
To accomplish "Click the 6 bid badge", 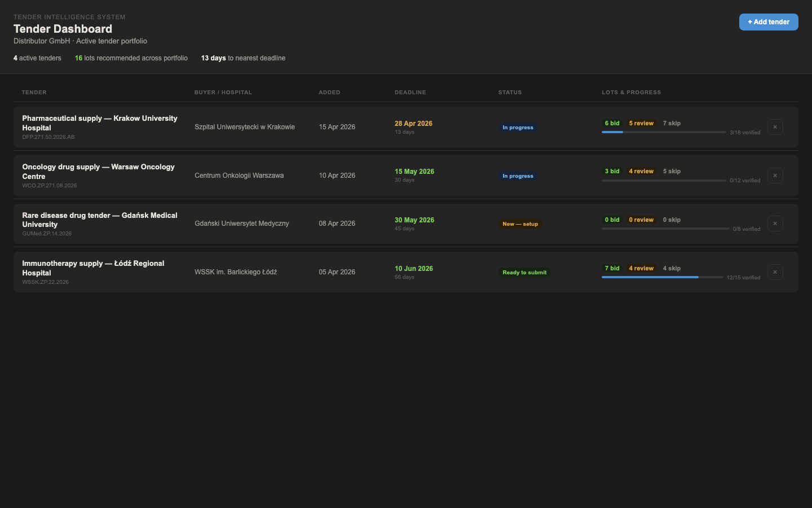I will (612, 123).
